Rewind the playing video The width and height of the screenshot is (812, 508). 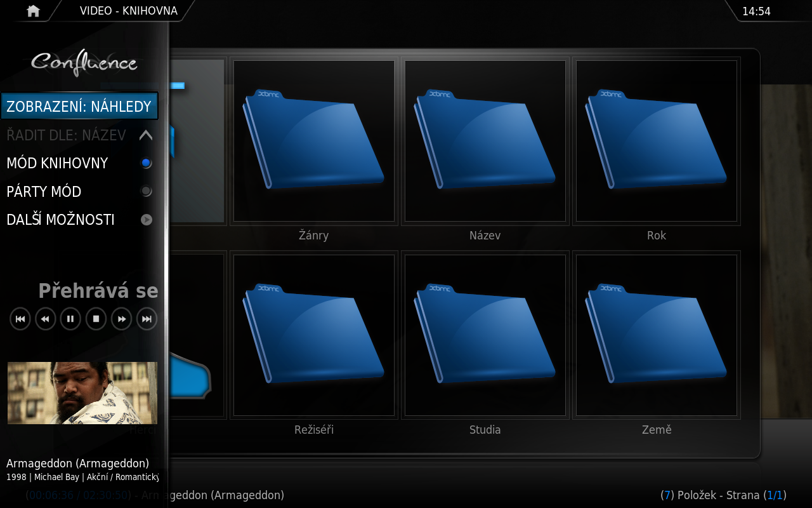(x=45, y=319)
